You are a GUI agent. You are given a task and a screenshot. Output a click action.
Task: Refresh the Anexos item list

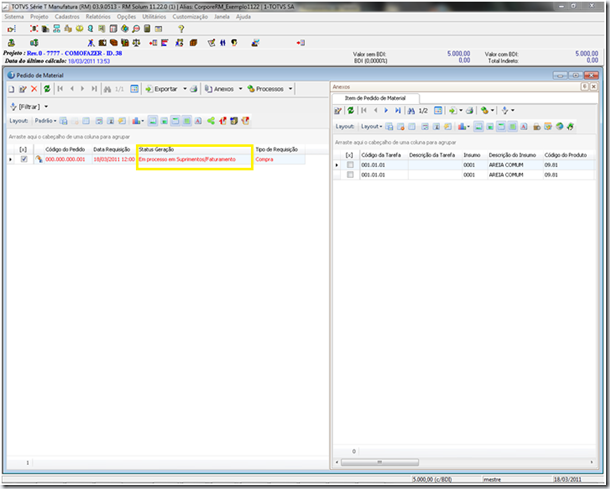[x=351, y=110]
